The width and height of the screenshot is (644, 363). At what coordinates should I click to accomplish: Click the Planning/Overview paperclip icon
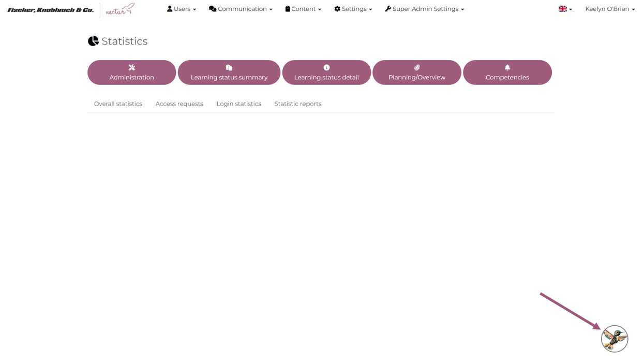point(417,67)
